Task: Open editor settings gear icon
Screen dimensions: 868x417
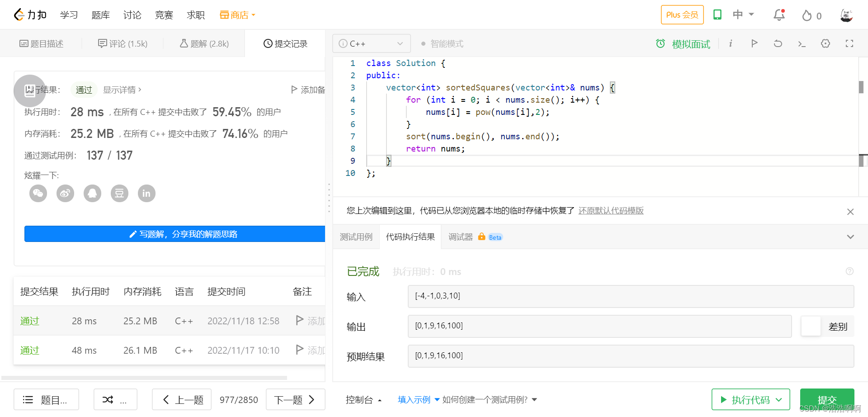Action: (826, 43)
